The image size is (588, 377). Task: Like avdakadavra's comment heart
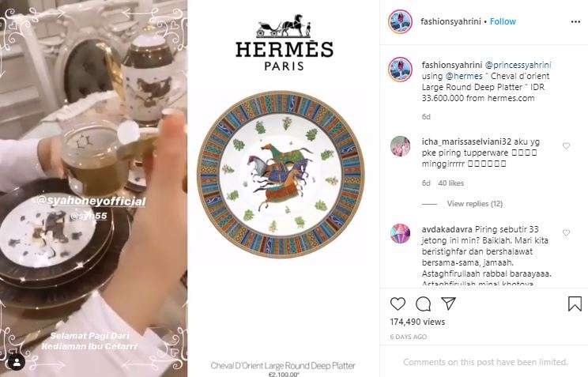[566, 232]
